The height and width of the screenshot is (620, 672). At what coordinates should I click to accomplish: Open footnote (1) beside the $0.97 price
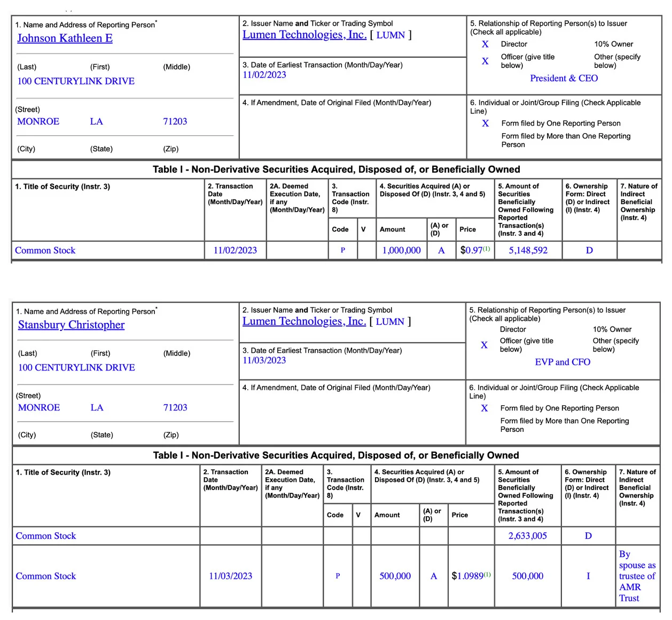click(x=486, y=249)
